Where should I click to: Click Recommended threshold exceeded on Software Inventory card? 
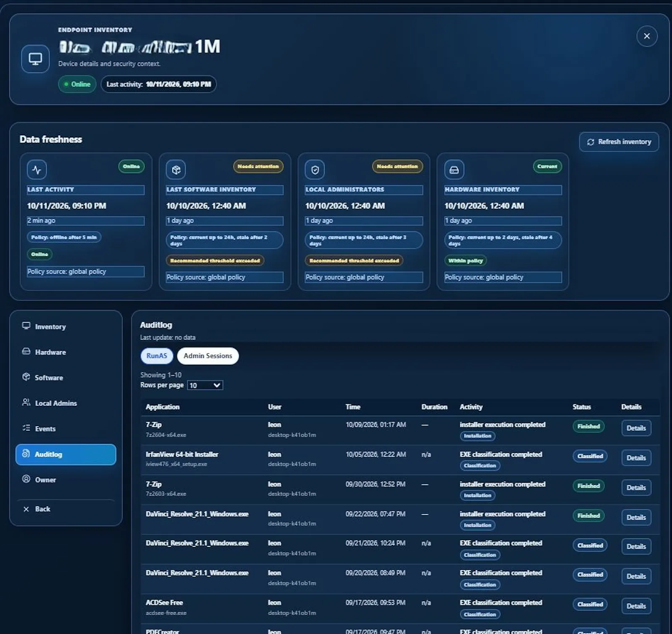(x=215, y=261)
